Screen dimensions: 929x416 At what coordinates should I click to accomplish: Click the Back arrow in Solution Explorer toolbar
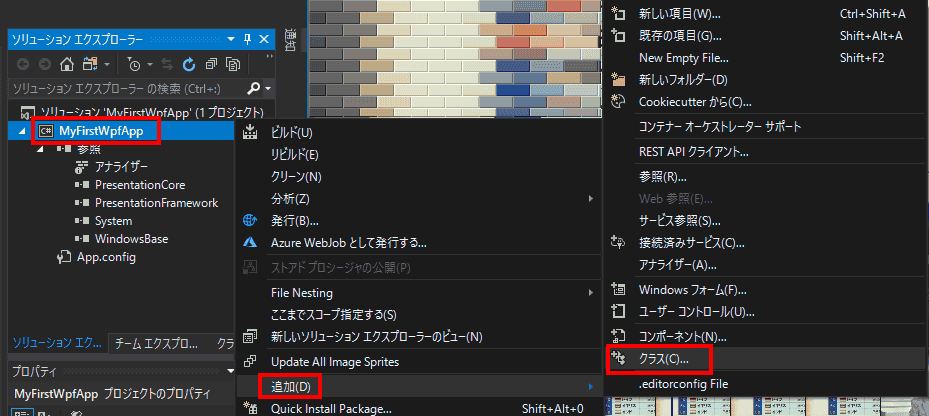23,64
